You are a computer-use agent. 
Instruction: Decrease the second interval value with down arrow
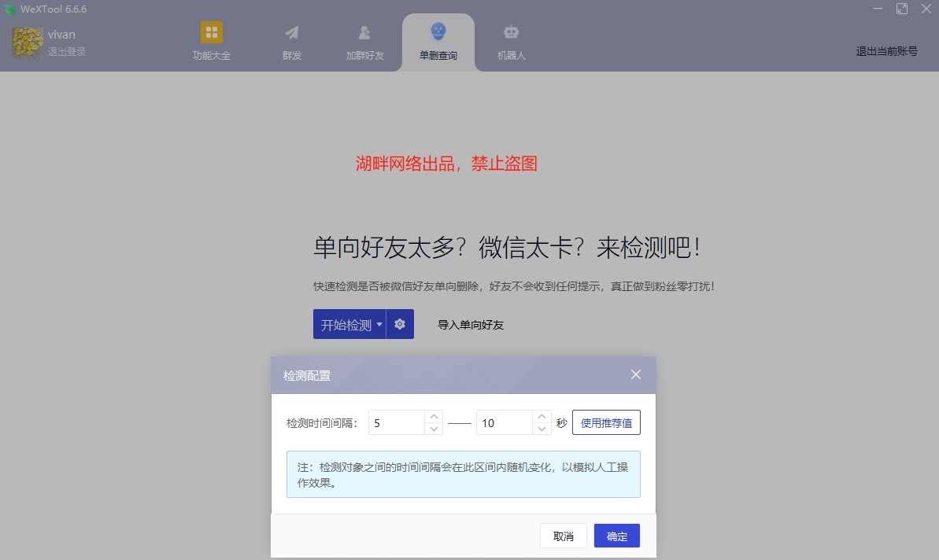click(x=542, y=428)
